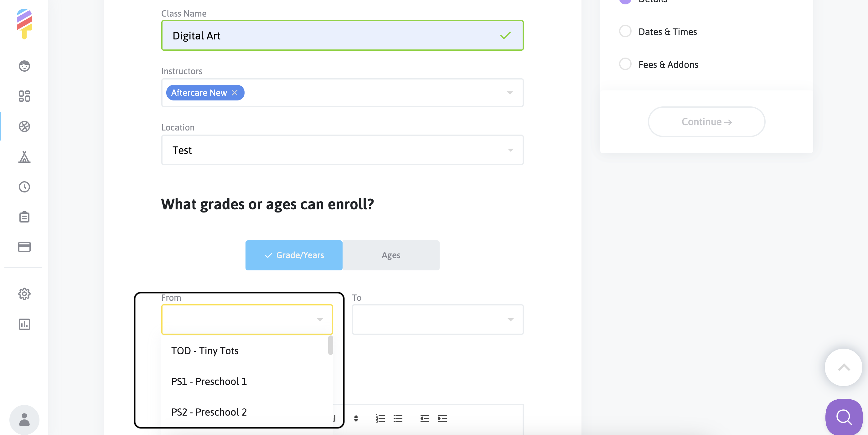
Task: Open the camp tent sidebar icon
Action: 24,157
